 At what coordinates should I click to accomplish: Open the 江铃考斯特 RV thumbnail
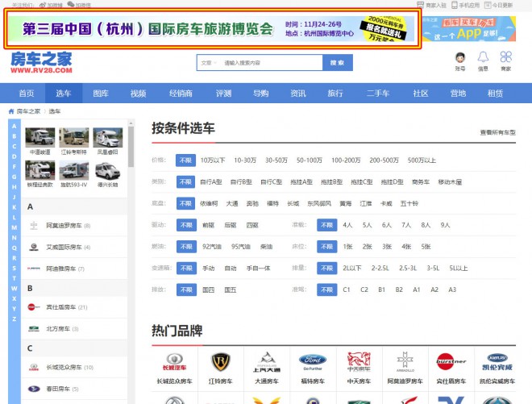pos(74,138)
